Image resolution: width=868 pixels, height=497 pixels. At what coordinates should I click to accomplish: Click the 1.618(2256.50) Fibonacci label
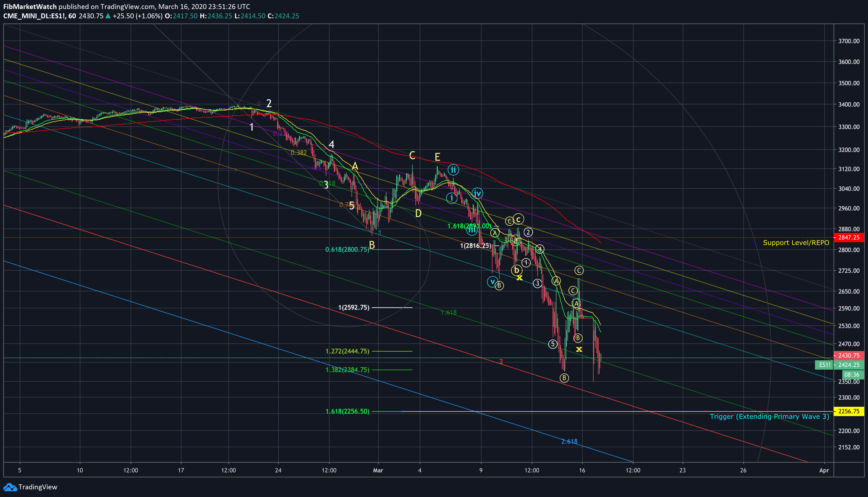click(x=347, y=412)
